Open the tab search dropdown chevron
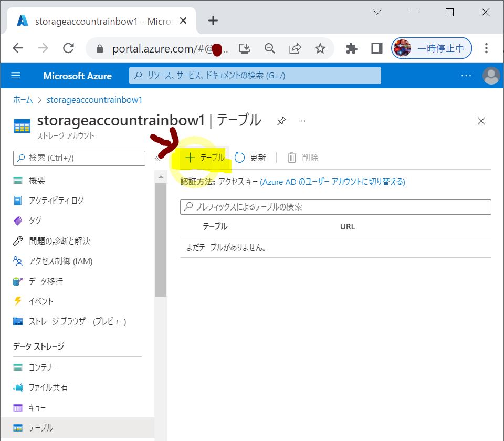The height and width of the screenshot is (441, 504). (377, 12)
